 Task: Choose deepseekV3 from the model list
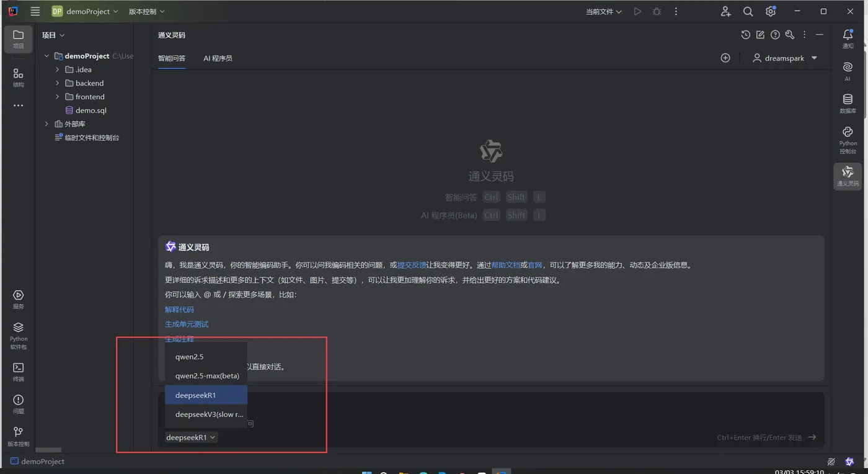[x=206, y=414]
